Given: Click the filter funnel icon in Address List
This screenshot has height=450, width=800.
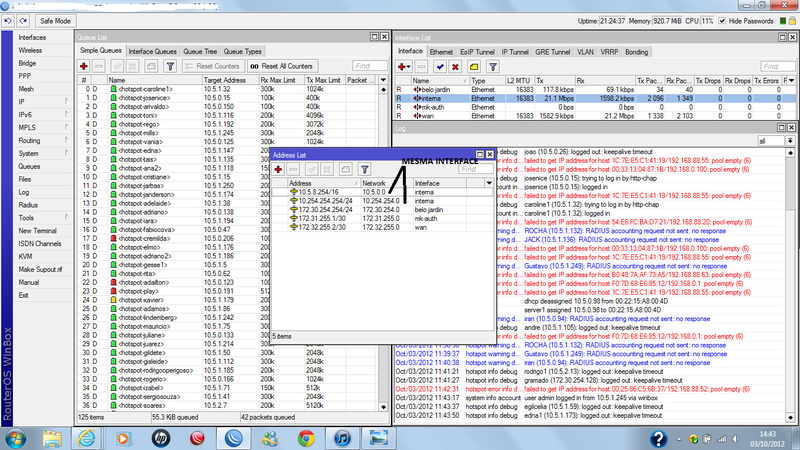Looking at the screenshot, I should point(364,170).
